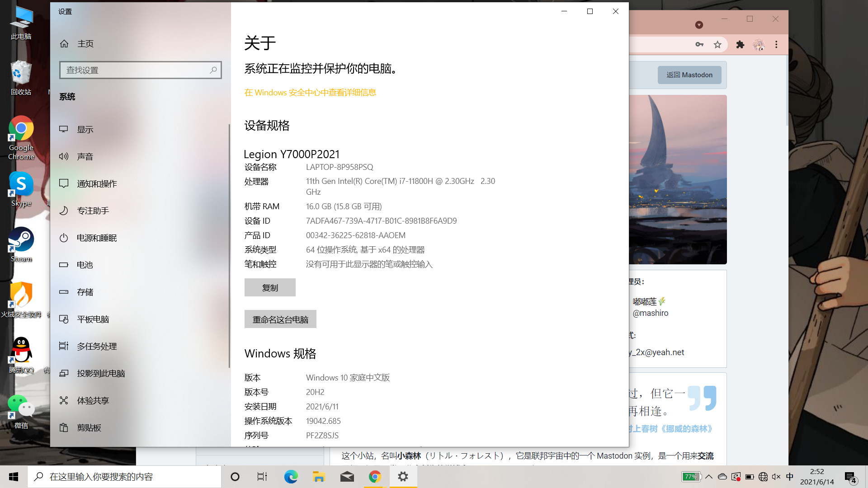
Task: Open 投影到此电脑 projecting settings
Action: (101, 374)
